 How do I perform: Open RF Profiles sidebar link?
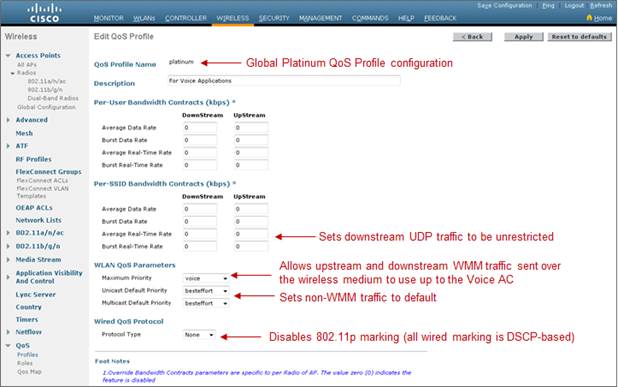click(34, 159)
